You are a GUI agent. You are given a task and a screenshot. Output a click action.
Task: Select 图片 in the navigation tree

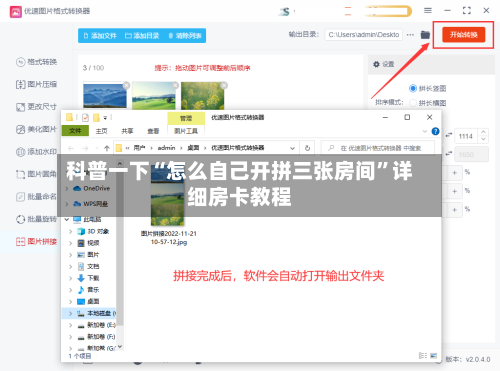tap(89, 255)
